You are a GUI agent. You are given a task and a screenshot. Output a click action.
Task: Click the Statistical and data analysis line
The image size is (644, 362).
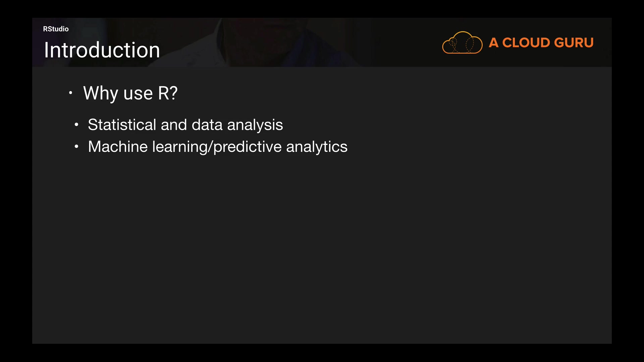pyautogui.click(x=185, y=125)
